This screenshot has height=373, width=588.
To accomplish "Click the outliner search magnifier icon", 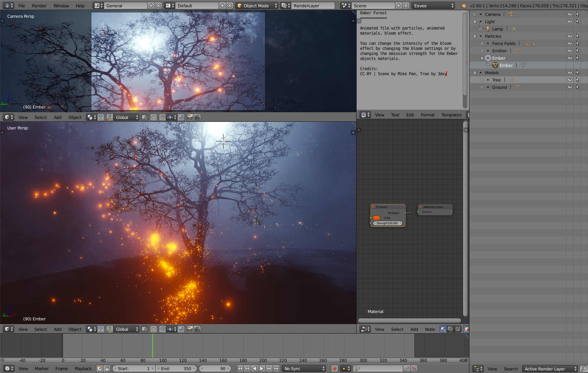I will 583,369.
